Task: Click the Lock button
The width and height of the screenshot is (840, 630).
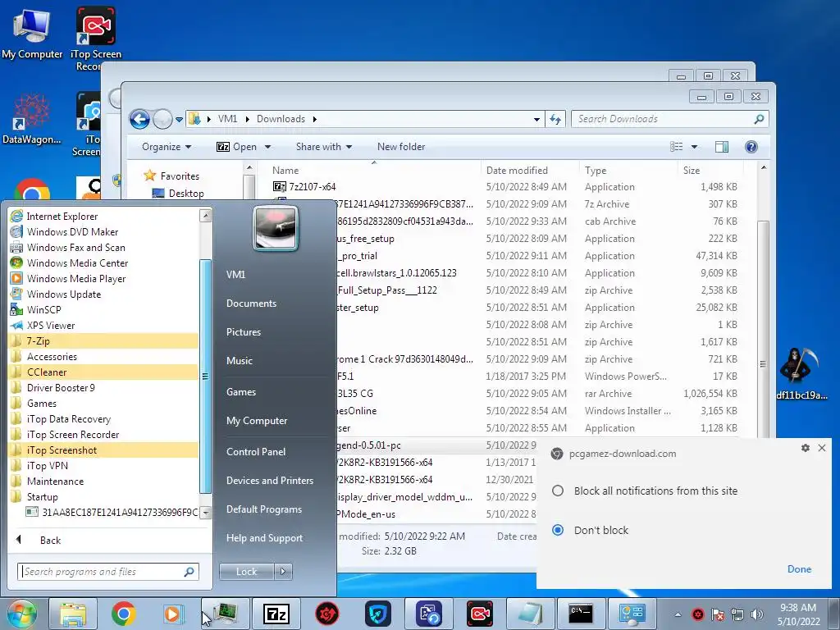Action: click(246, 572)
